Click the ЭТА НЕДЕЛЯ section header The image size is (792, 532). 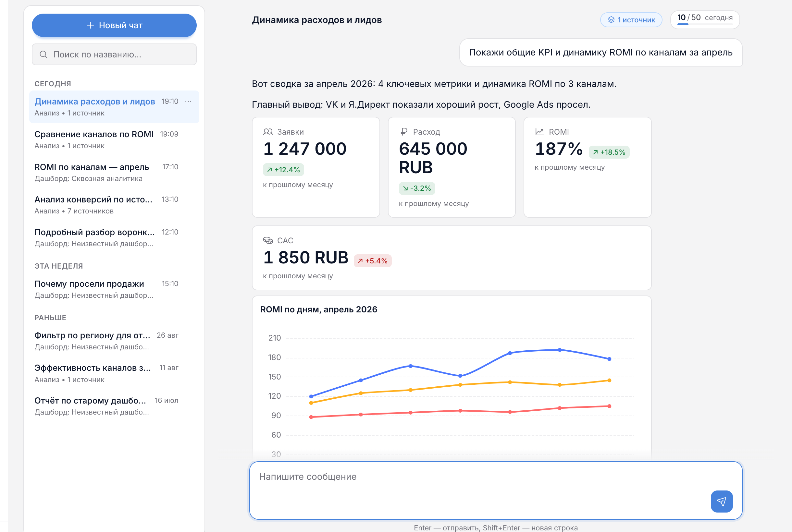(59, 266)
